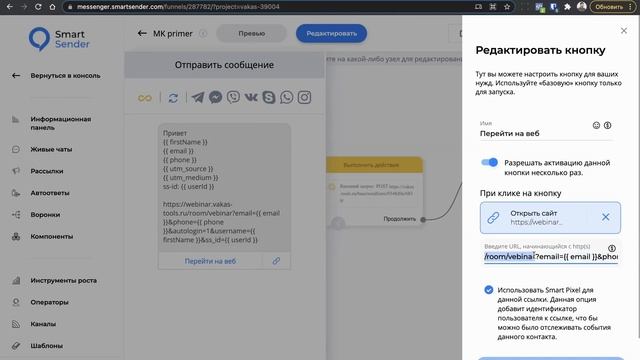Open the emoji picker in the name field
This screenshot has width=640, height=360.
click(596, 125)
